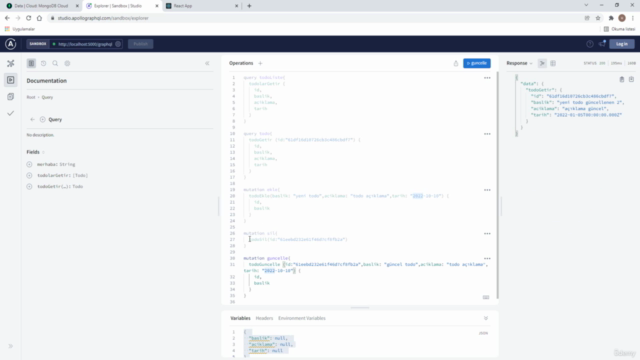The width and height of the screenshot is (640, 360).
Task: Open merhaba: String field details
Action: [56, 164]
